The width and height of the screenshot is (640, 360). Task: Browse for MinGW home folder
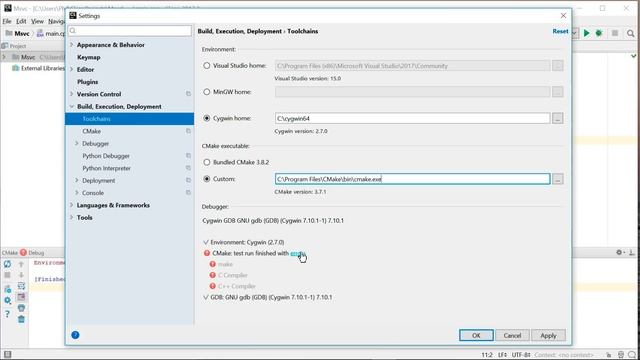coord(558,92)
